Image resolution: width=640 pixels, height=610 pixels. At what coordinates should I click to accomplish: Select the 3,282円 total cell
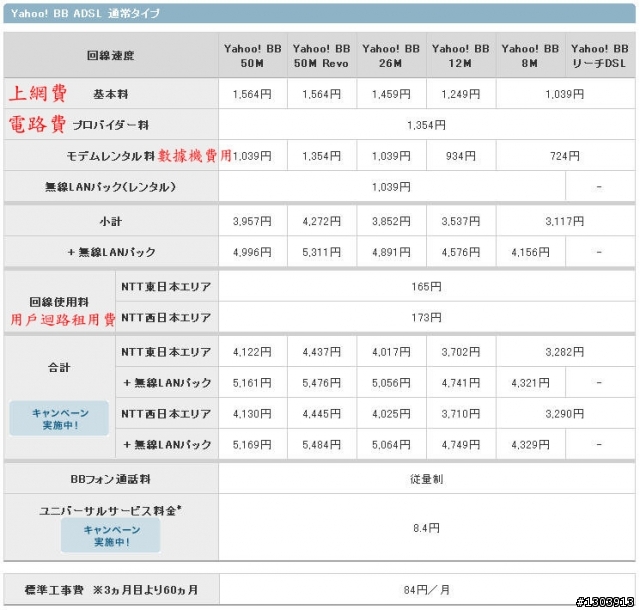[565, 352]
